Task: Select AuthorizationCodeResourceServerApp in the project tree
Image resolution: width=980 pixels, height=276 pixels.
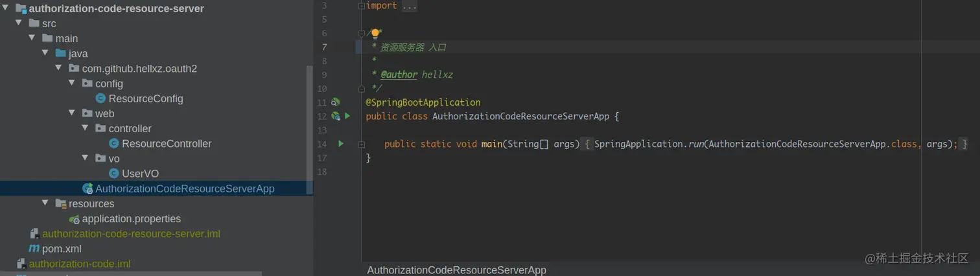Action: (x=185, y=189)
